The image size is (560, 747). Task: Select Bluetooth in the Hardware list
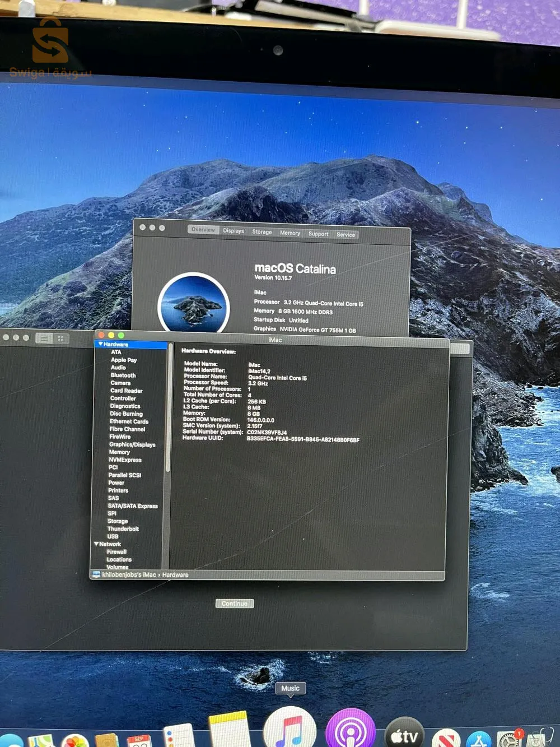(x=123, y=375)
